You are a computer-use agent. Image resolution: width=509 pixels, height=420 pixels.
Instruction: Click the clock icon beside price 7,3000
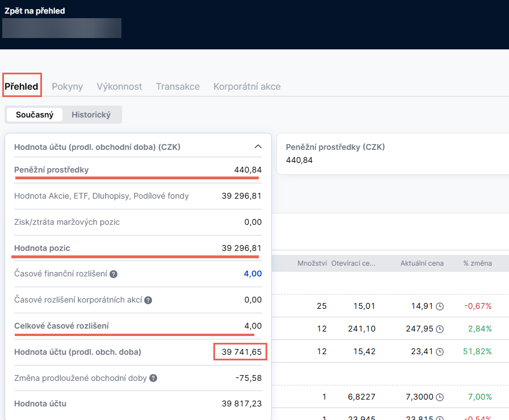click(x=439, y=397)
